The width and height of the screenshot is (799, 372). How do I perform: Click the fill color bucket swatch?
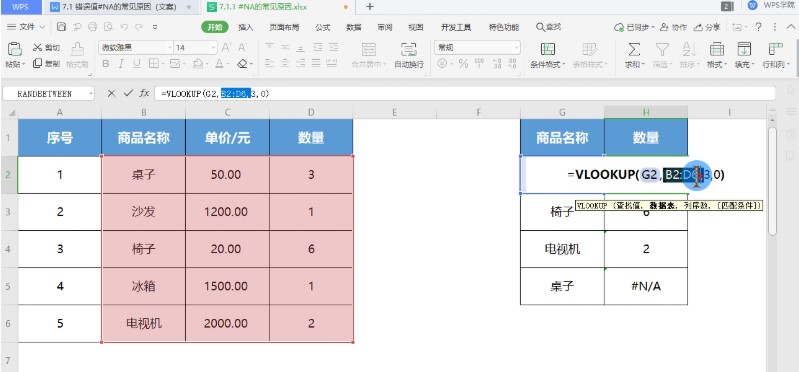pyautogui.click(x=198, y=64)
